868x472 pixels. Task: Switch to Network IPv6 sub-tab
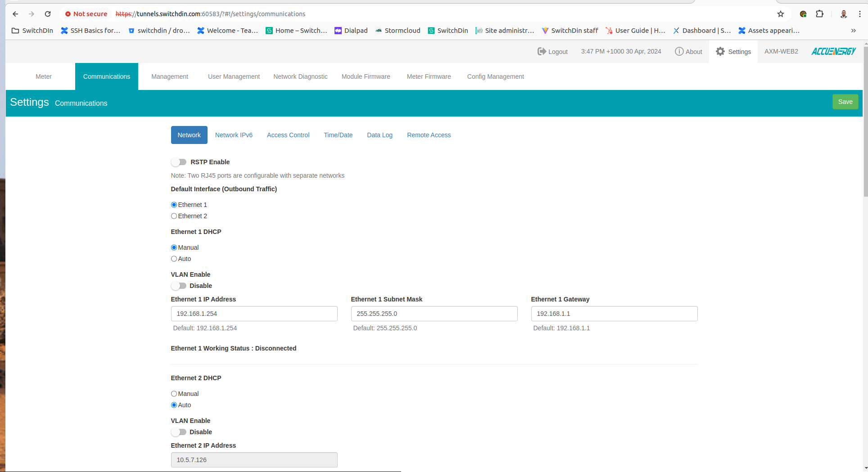(234, 135)
